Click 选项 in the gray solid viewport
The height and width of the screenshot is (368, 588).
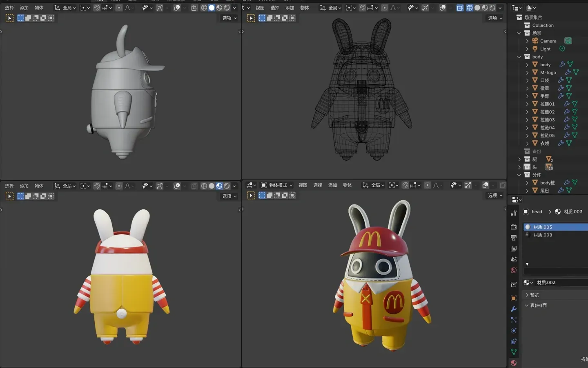[229, 18]
